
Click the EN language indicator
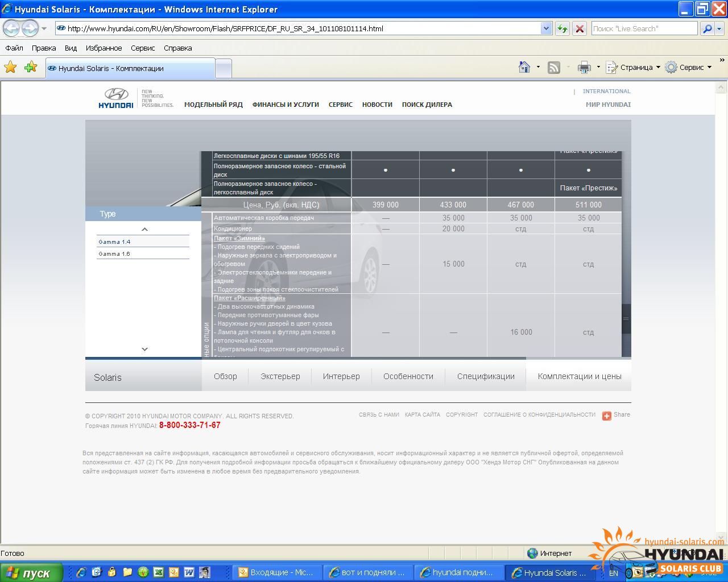click(x=613, y=573)
